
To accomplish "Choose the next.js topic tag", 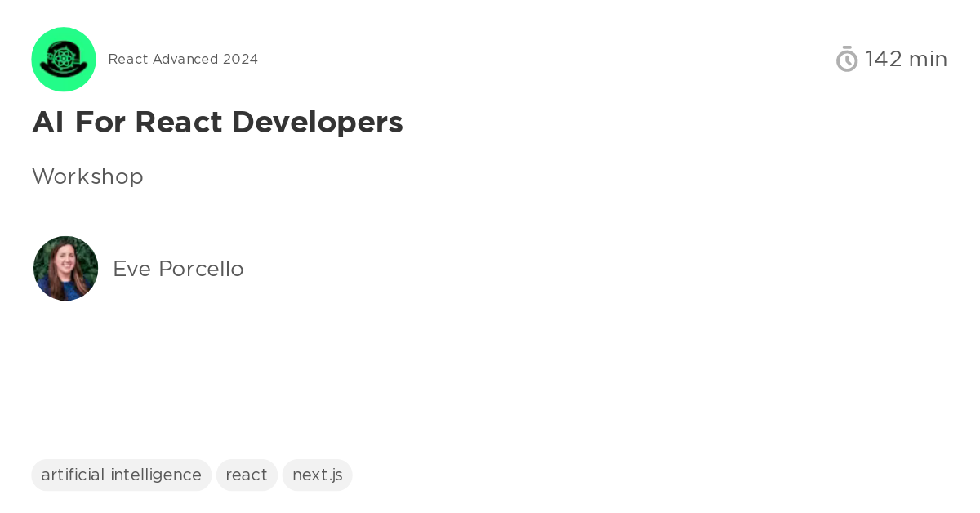I will (317, 475).
